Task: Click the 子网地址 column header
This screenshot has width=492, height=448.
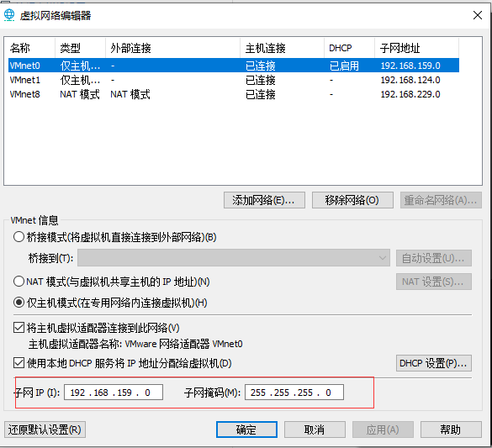Action: [x=416, y=48]
